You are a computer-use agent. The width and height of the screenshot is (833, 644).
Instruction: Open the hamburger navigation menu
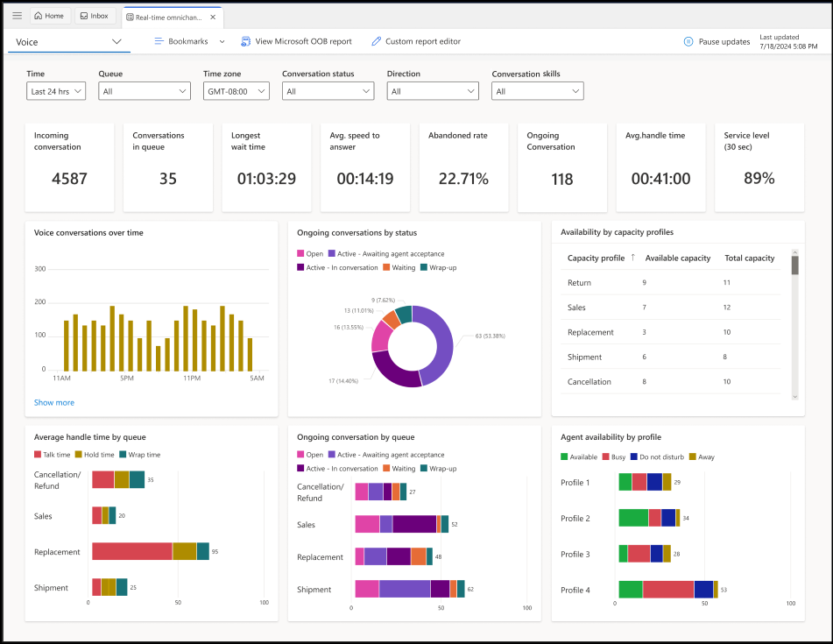pyautogui.click(x=17, y=15)
